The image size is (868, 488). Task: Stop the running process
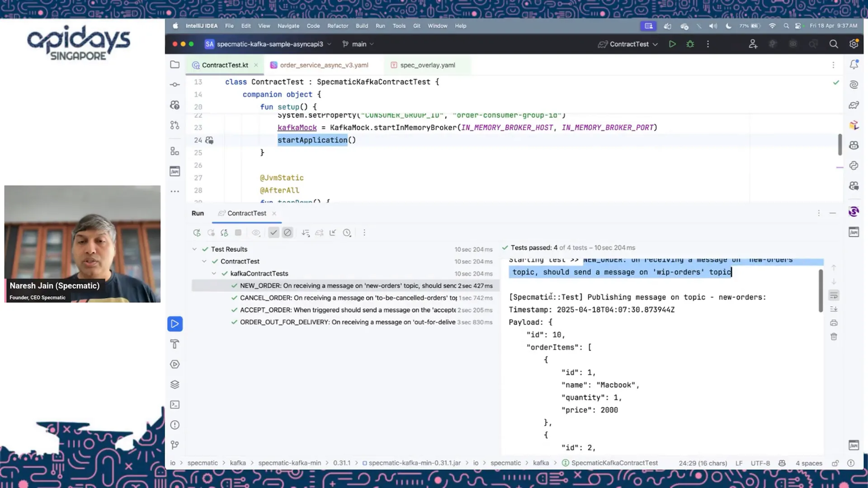238,233
